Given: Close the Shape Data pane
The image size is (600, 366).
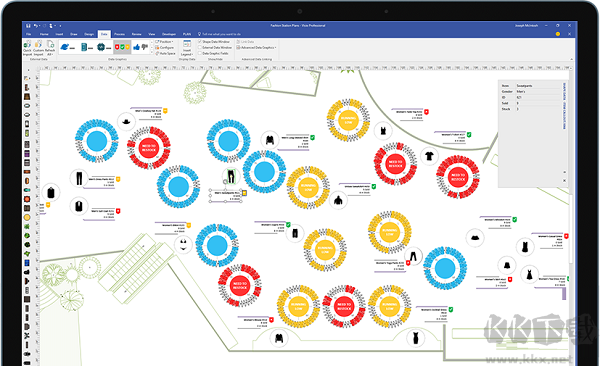Looking at the screenshot, I should (564, 180).
